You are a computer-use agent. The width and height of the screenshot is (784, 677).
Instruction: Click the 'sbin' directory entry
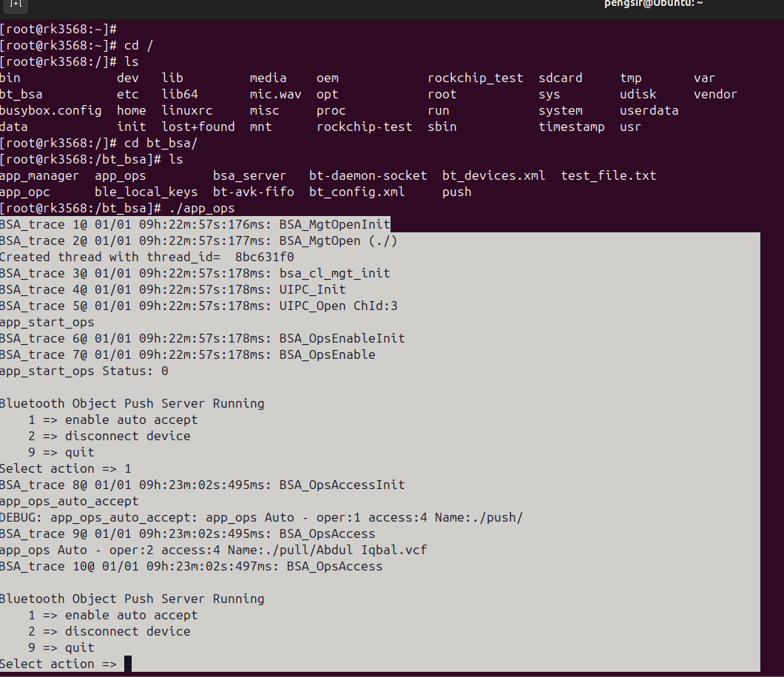(442, 127)
